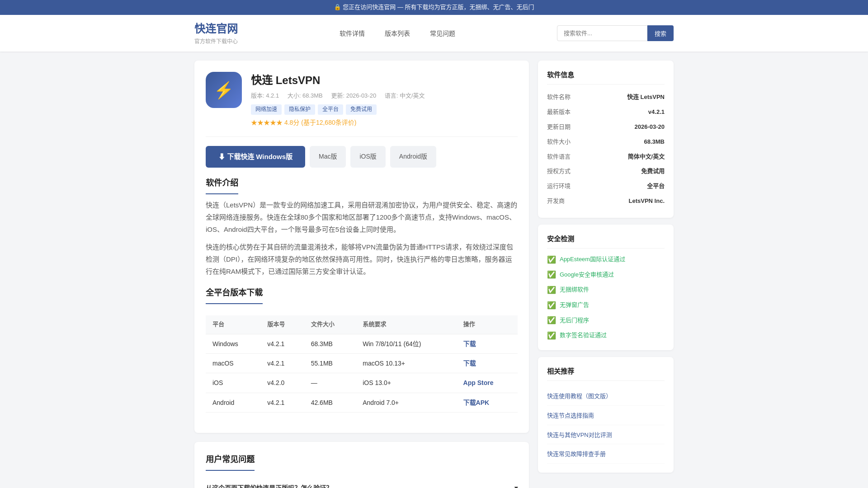
Task: Click the lock icon in the top banner
Action: [337, 7]
